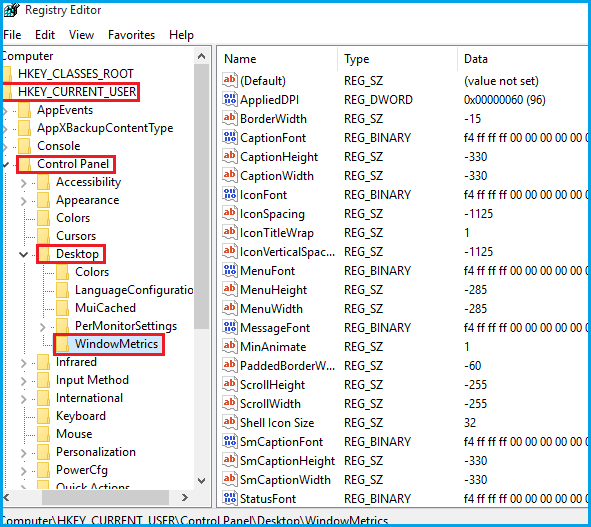Click the Desktop folder icon in tree
This screenshot has width=591, height=527.
click(44, 254)
